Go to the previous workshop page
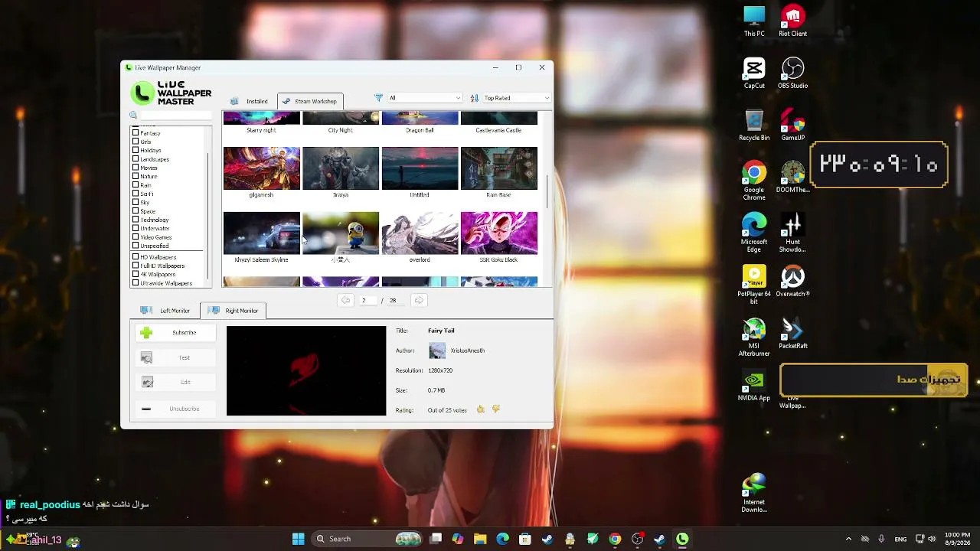This screenshot has height=551, width=980. coord(346,300)
